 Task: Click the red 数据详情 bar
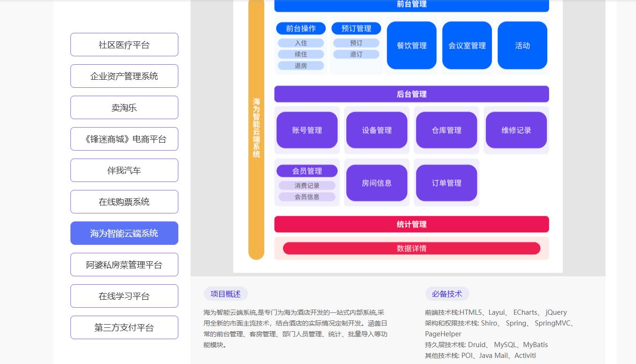(412, 248)
